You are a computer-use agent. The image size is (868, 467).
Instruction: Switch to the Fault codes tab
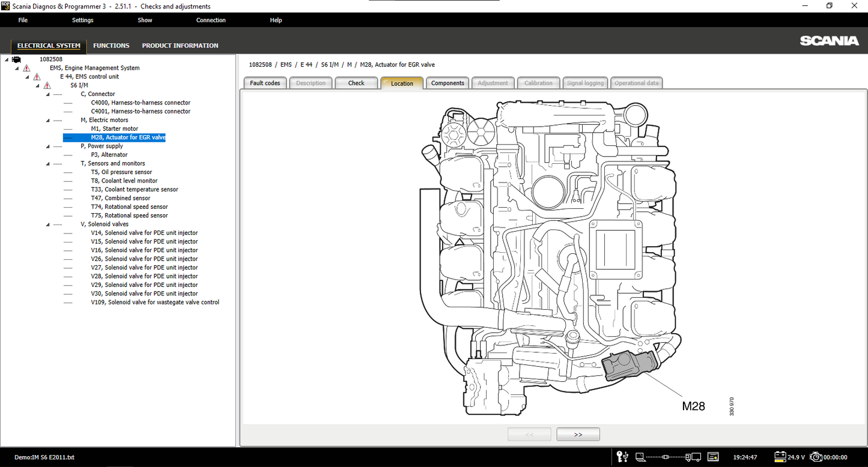(x=265, y=83)
